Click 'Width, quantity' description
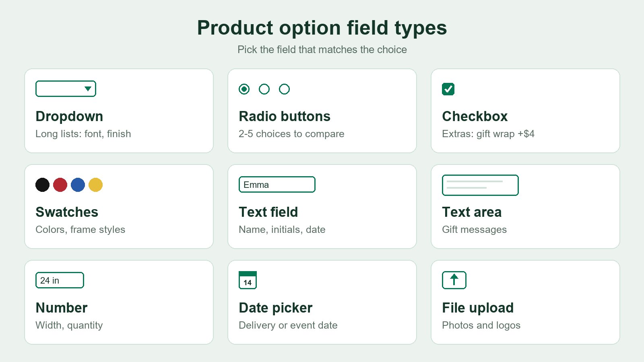The image size is (644, 362). point(69,325)
